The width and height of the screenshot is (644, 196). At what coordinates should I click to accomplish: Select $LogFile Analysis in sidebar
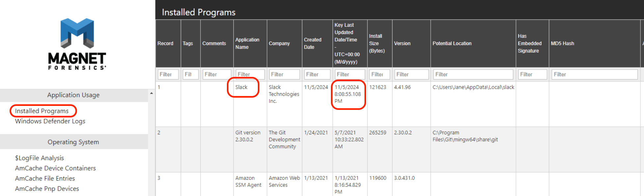40,158
